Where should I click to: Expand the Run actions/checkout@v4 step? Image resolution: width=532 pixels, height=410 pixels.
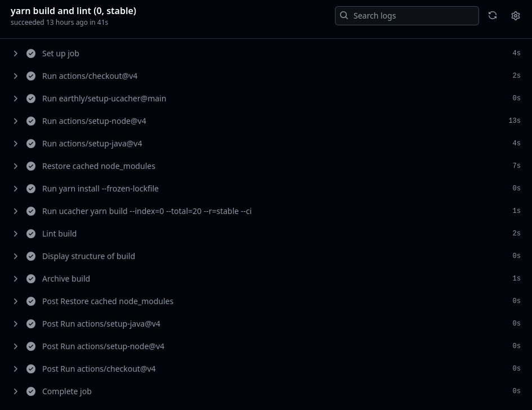(x=16, y=76)
